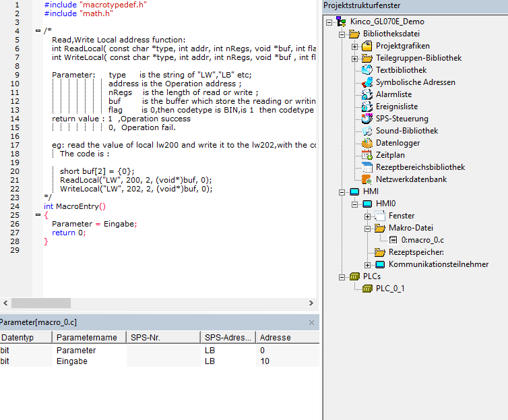Image resolution: width=508 pixels, height=420 pixels.
Task: Collapse the HMI0 tree node
Action: [355, 204]
